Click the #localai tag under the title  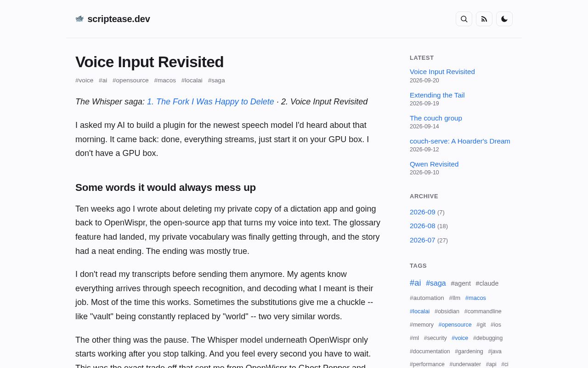click(192, 80)
